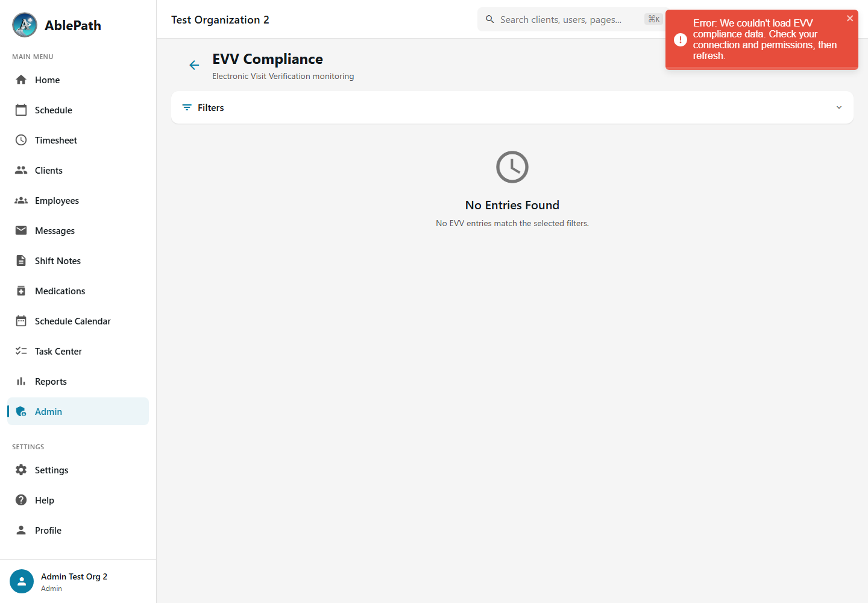Open Reports menu label

click(x=51, y=381)
